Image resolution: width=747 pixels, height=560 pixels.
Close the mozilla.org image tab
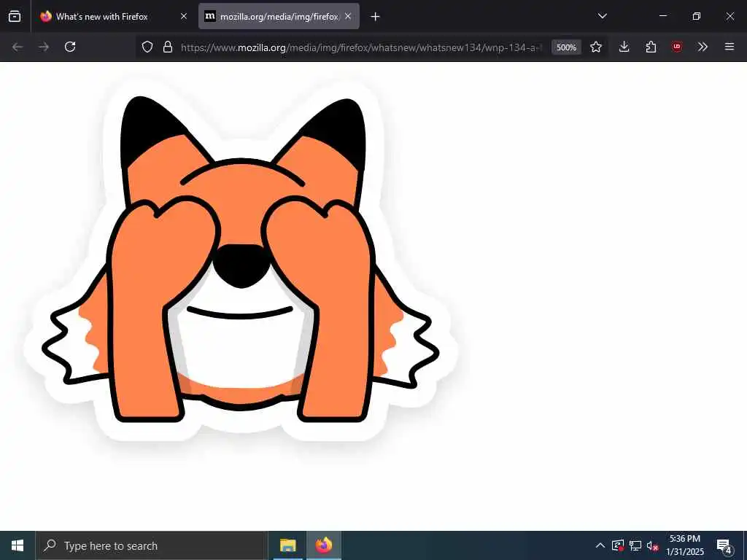coord(348,16)
